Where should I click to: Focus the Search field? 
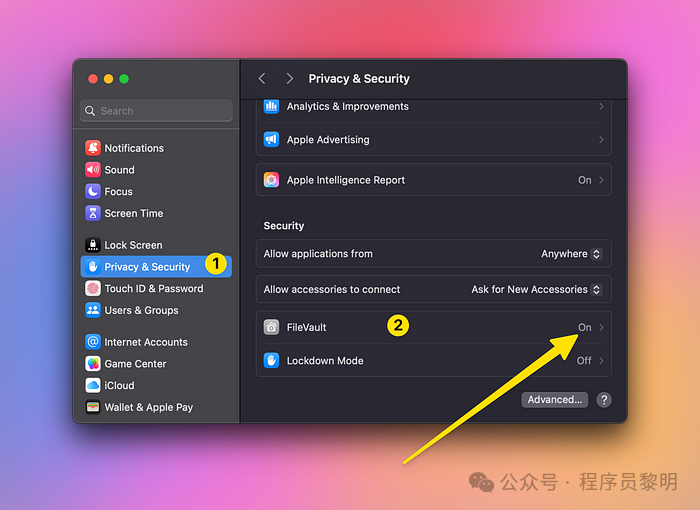156,111
